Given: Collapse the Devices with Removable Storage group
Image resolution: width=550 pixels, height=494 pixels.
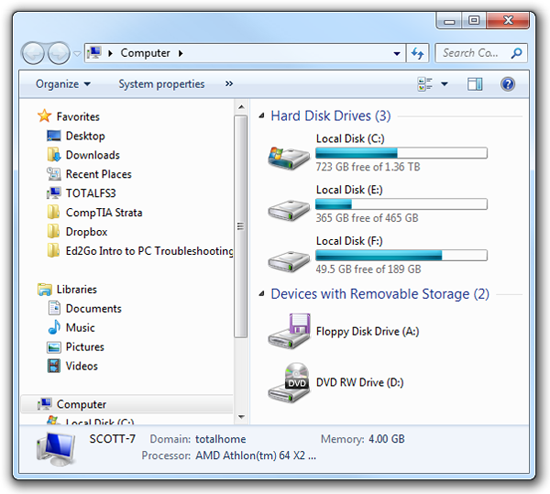Looking at the screenshot, I should (x=261, y=294).
